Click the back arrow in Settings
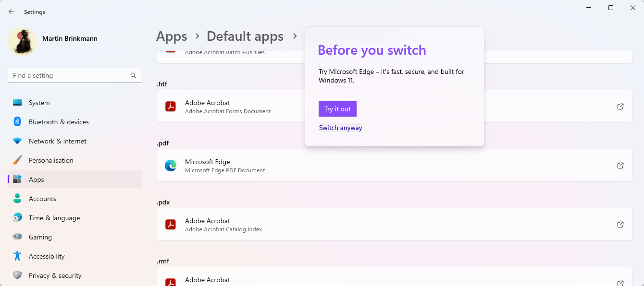The height and width of the screenshot is (286, 644). [x=12, y=12]
